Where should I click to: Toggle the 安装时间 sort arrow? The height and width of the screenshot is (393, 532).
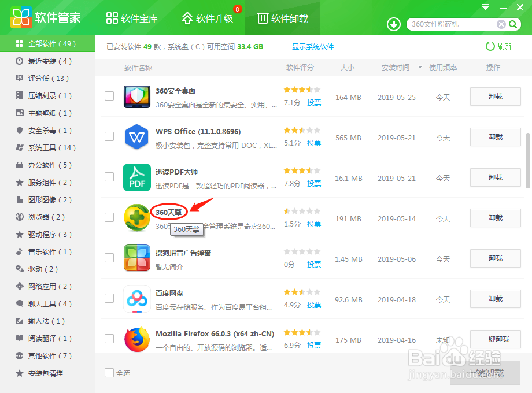click(x=420, y=67)
